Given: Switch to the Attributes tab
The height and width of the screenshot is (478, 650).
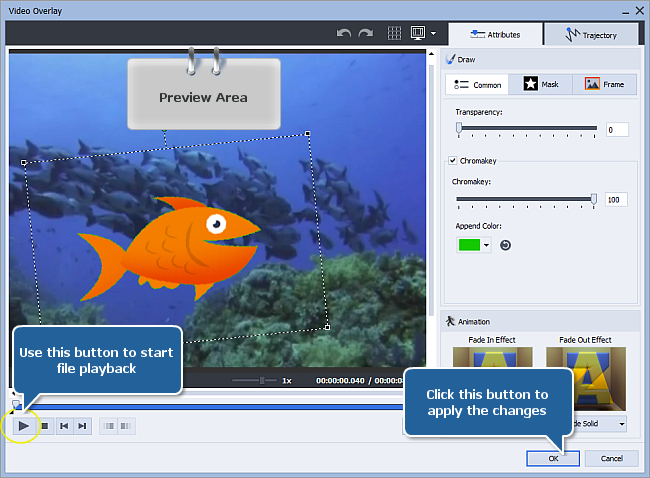Looking at the screenshot, I should coord(495,34).
